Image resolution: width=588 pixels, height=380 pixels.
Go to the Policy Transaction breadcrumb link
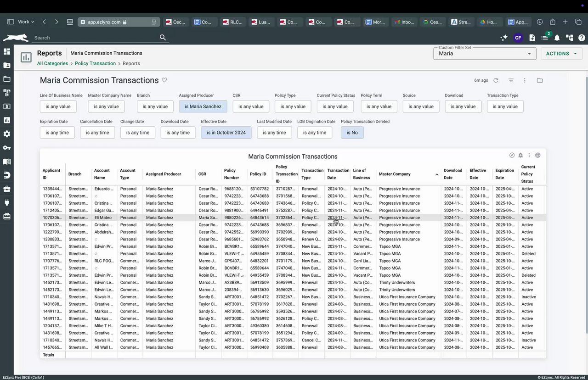95,63
